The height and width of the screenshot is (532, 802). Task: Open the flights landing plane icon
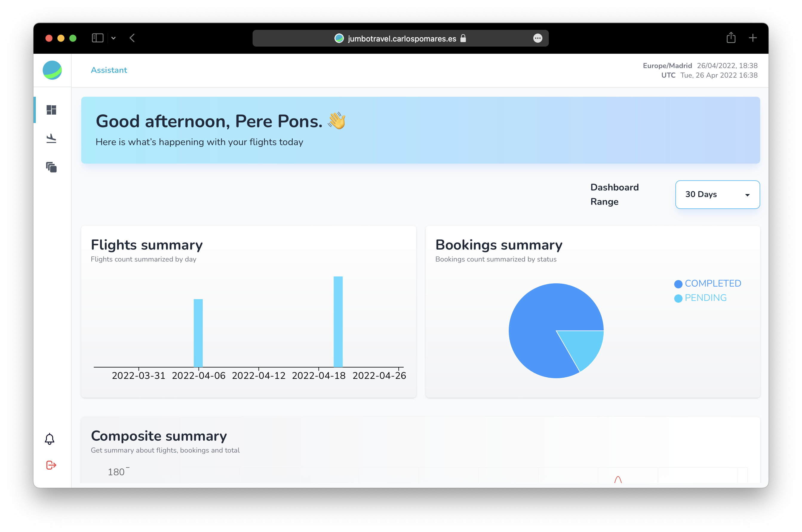(51, 139)
